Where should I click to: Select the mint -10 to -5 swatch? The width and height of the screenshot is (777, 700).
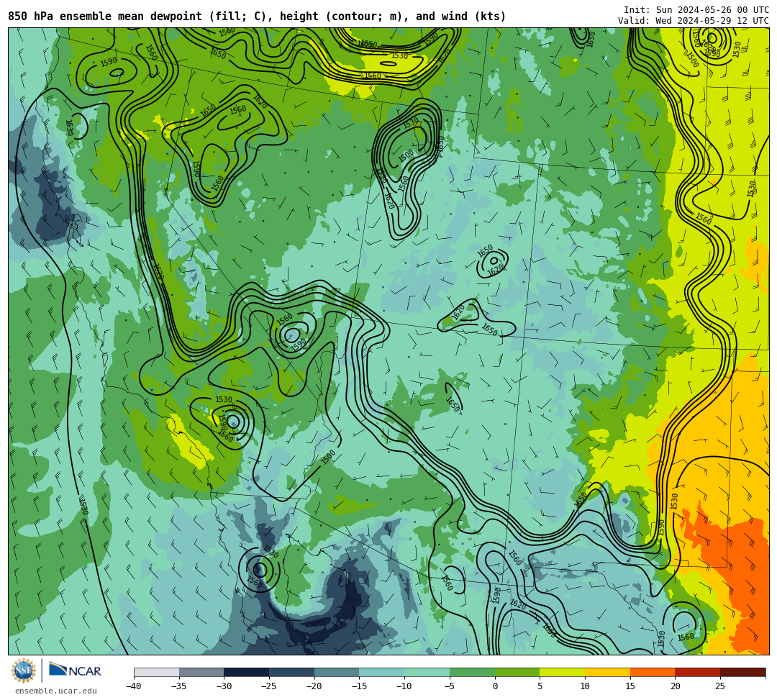pos(427,672)
